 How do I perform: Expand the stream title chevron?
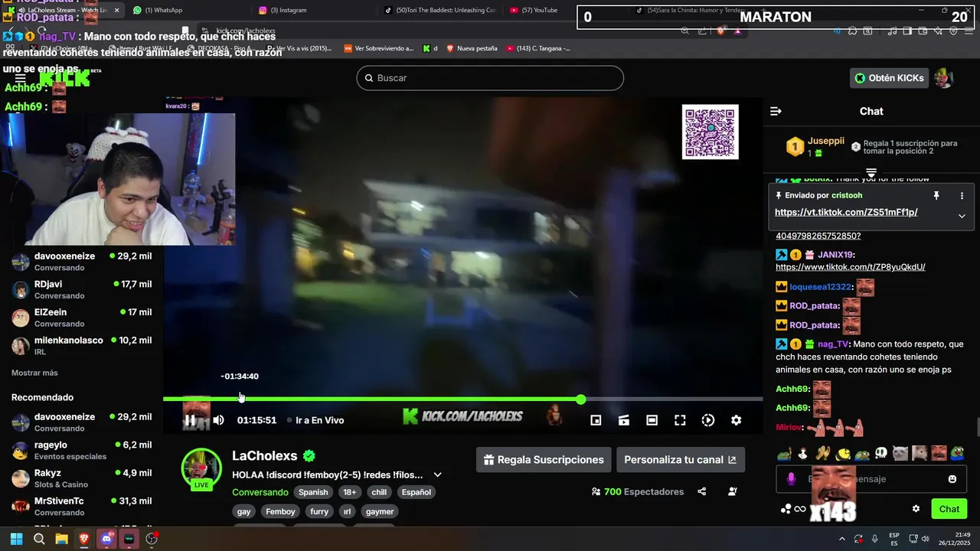pyautogui.click(x=437, y=474)
